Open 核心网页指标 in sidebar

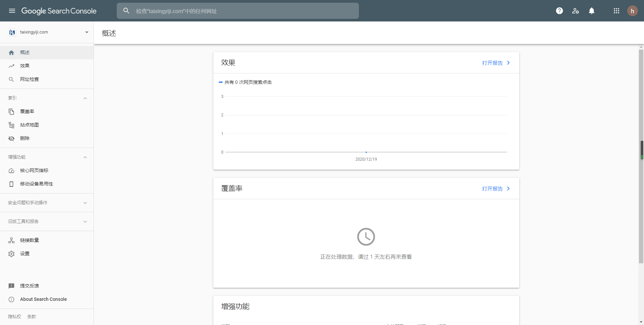pos(47,170)
